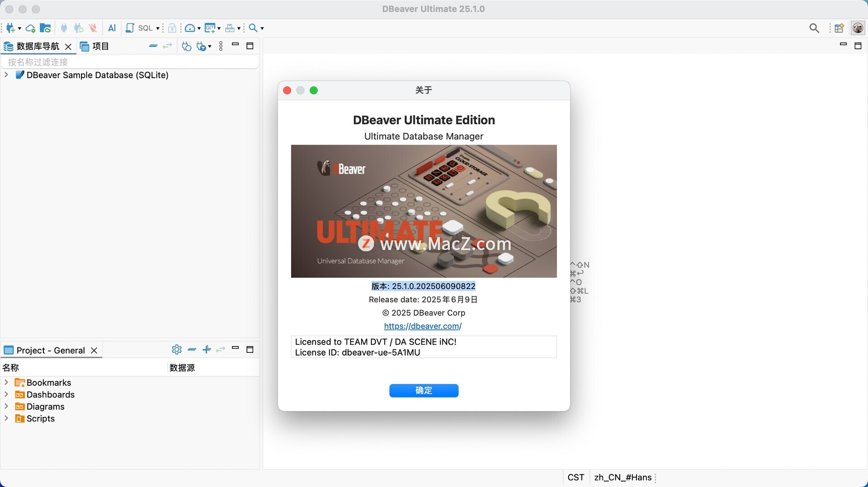This screenshot has height=487, width=868.
Task: Open the SQL editor script icon
Action: [130, 28]
